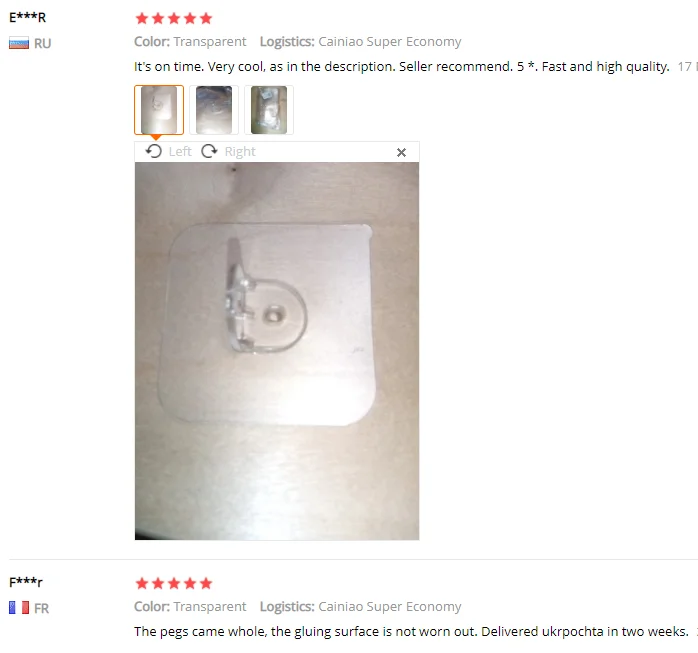Click the 'pegs came whole' review text
The width and height of the screenshot is (698, 653).
(411, 632)
